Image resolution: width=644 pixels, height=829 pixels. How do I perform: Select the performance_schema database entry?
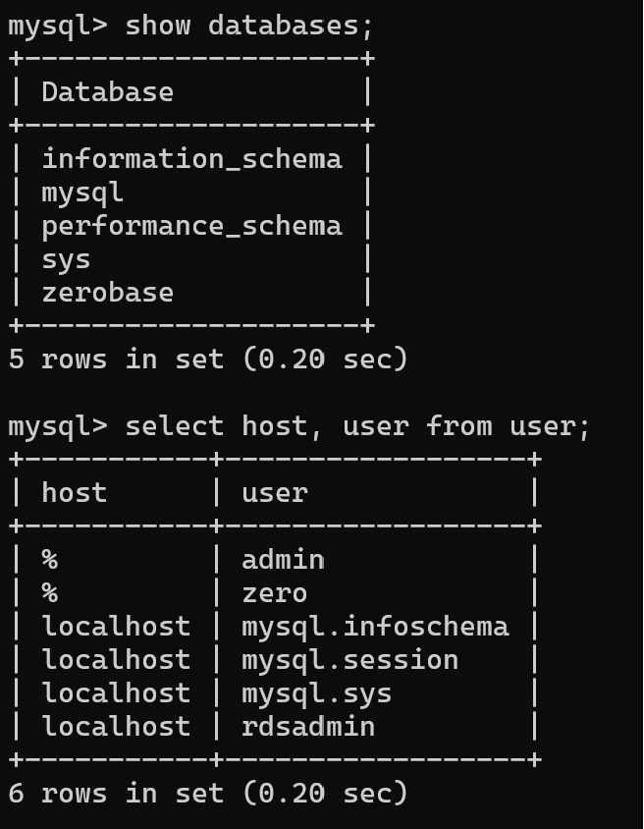pyautogui.click(x=191, y=226)
